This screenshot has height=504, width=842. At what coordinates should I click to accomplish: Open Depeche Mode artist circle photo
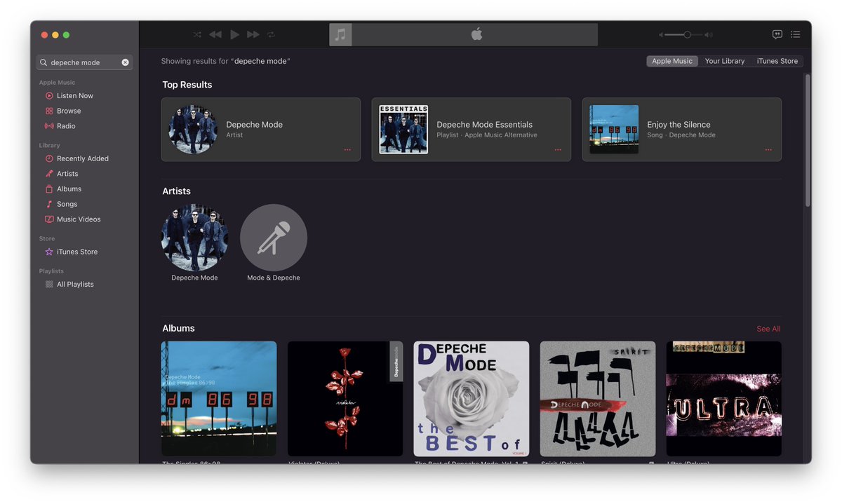click(194, 238)
